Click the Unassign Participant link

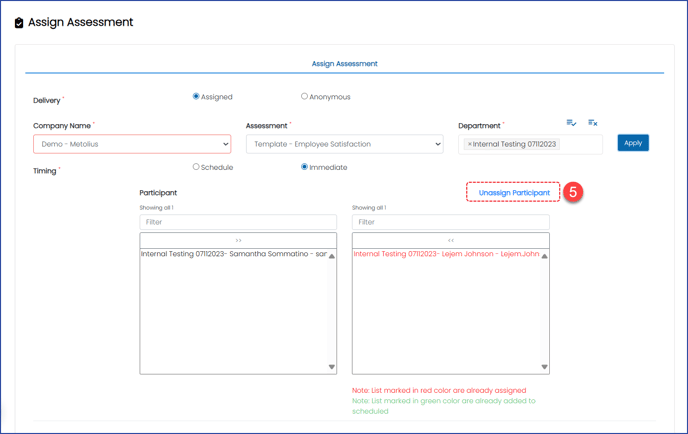514,193
